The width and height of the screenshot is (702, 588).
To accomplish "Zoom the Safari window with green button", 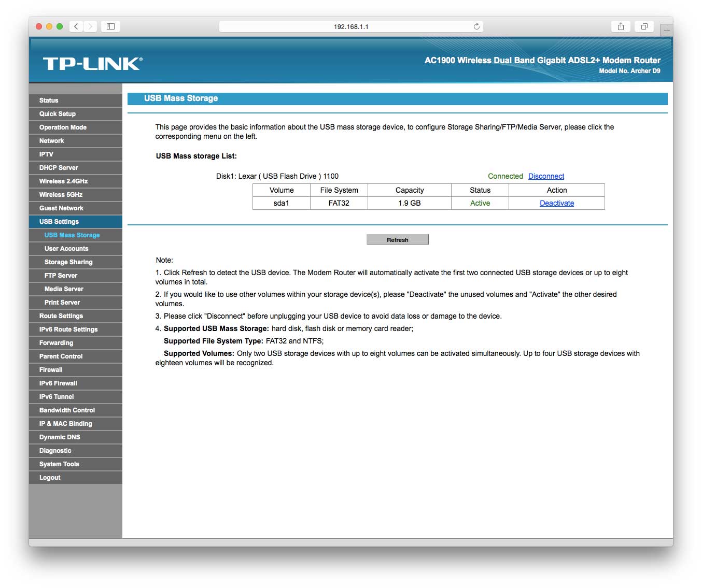I will point(60,26).
